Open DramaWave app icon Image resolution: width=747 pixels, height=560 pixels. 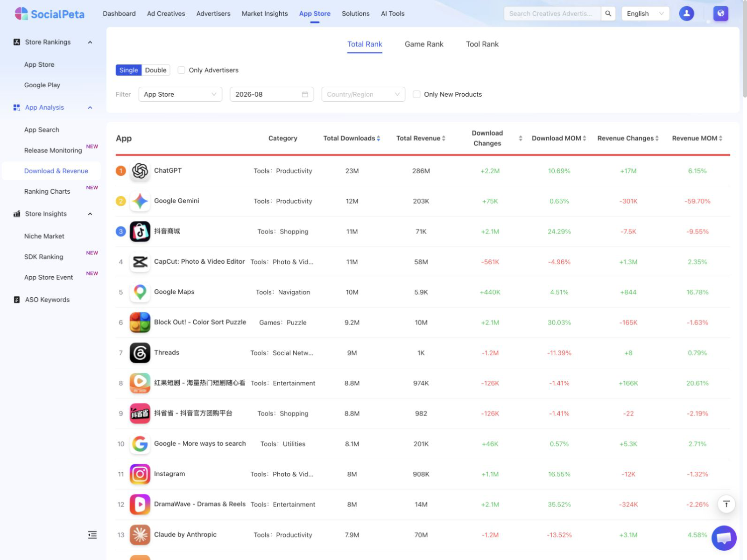[140, 504]
